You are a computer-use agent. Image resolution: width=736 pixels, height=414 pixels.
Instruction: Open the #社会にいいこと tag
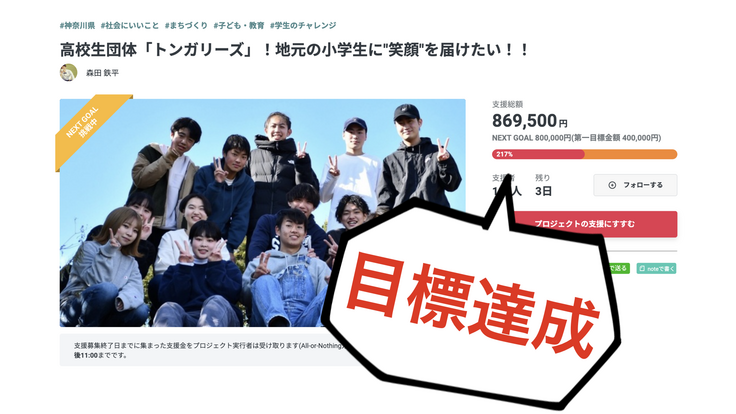tap(130, 25)
